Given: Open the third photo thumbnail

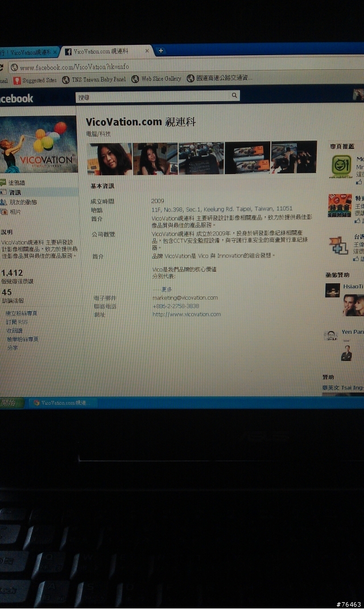Looking at the screenshot, I should point(201,158).
